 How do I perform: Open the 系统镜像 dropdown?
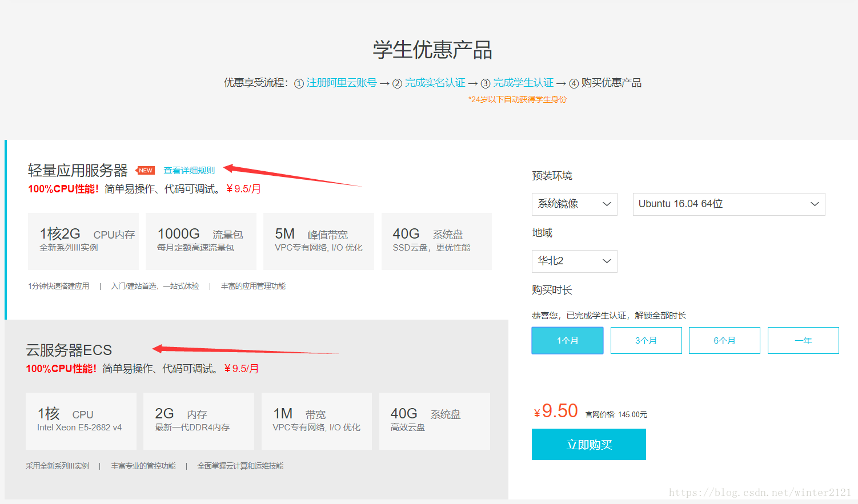[x=574, y=204]
